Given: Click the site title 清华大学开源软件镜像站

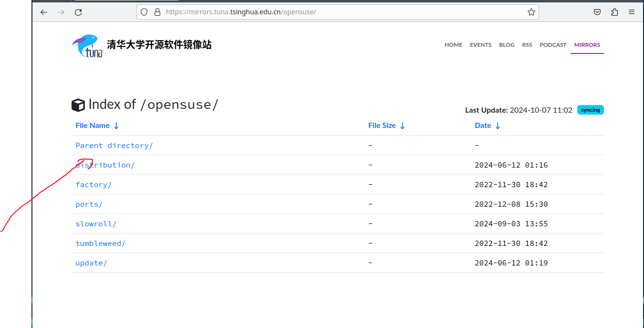Looking at the screenshot, I should [x=159, y=45].
